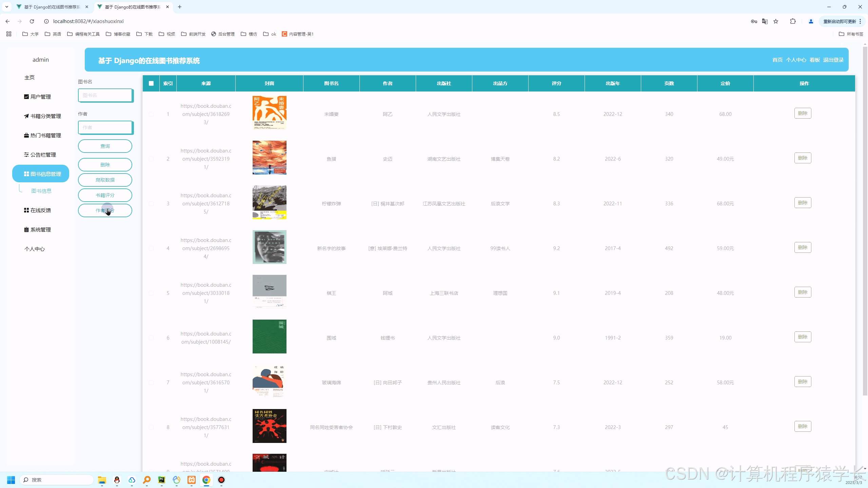The width and height of the screenshot is (868, 488).
Task: Open QQ penguin app in taskbar
Action: (x=117, y=480)
